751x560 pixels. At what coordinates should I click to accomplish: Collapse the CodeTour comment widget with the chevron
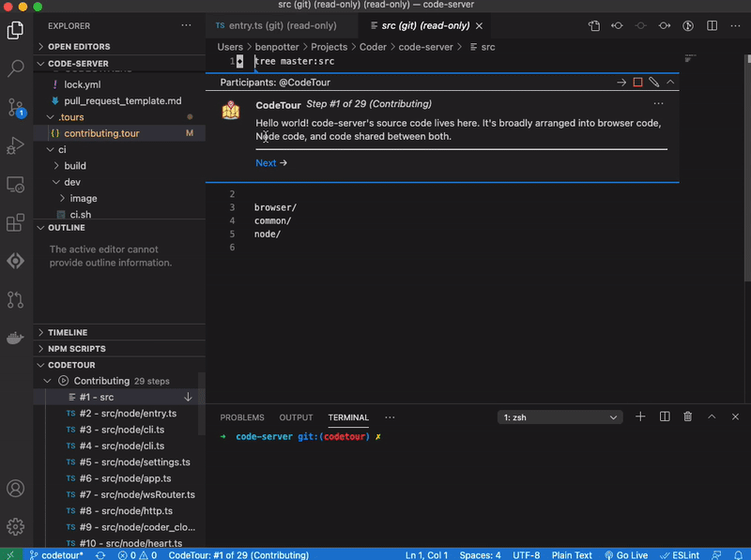tap(670, 82)
